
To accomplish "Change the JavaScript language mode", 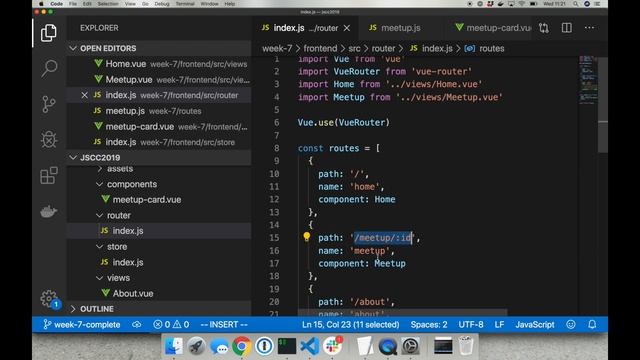I will click(535, 324).
